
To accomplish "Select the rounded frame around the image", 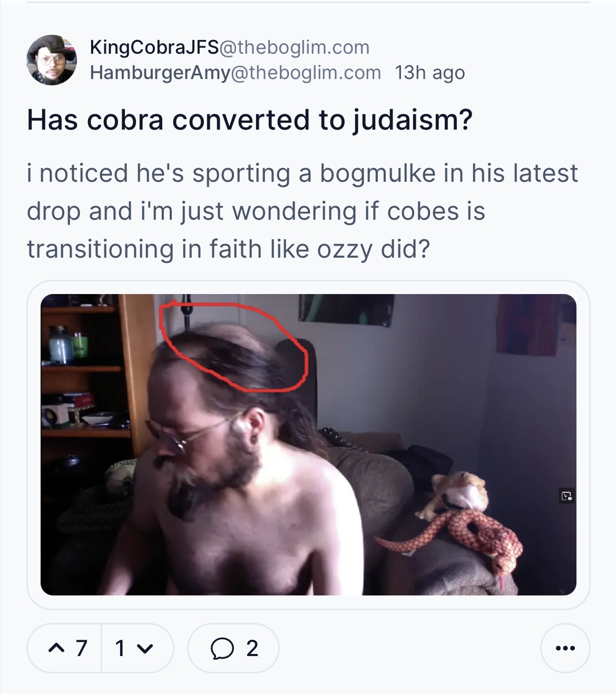I will tap(308, 445).
